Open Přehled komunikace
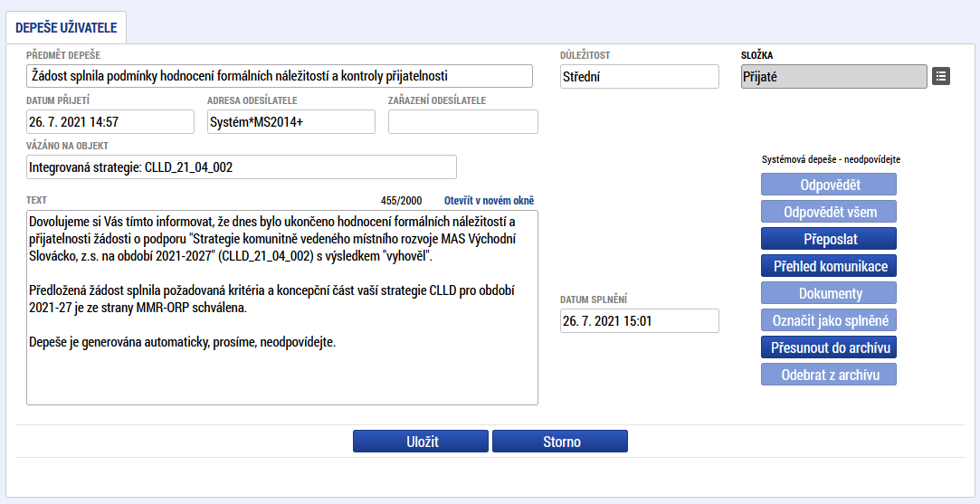Viewport: 980px width, 504px height. click(829, 266)
